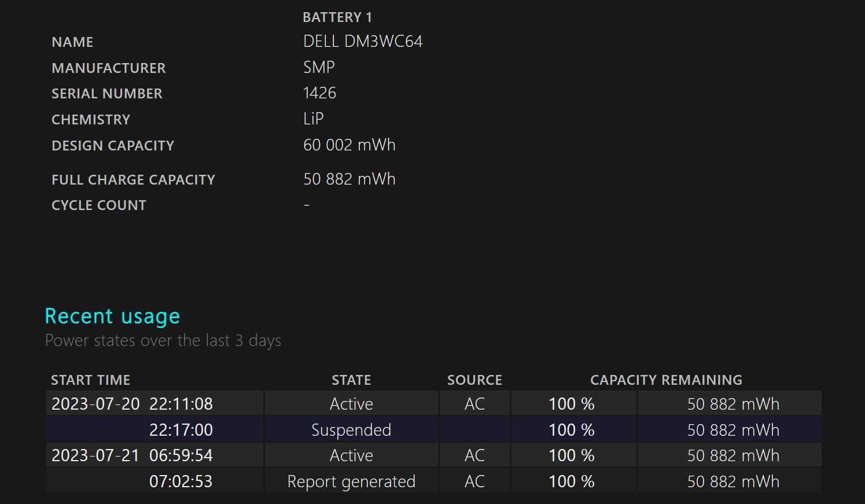Click the SERIAL NUMBER label

click(107, 94)
